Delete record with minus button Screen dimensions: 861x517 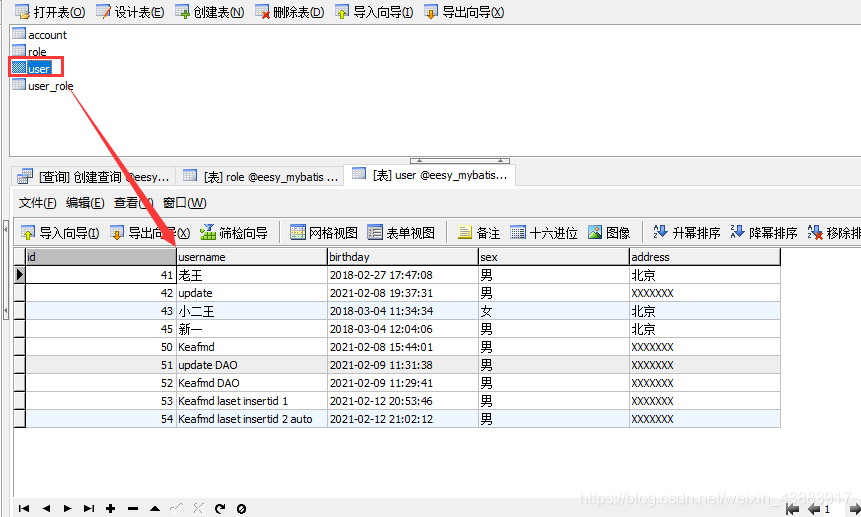click(133, 509)
